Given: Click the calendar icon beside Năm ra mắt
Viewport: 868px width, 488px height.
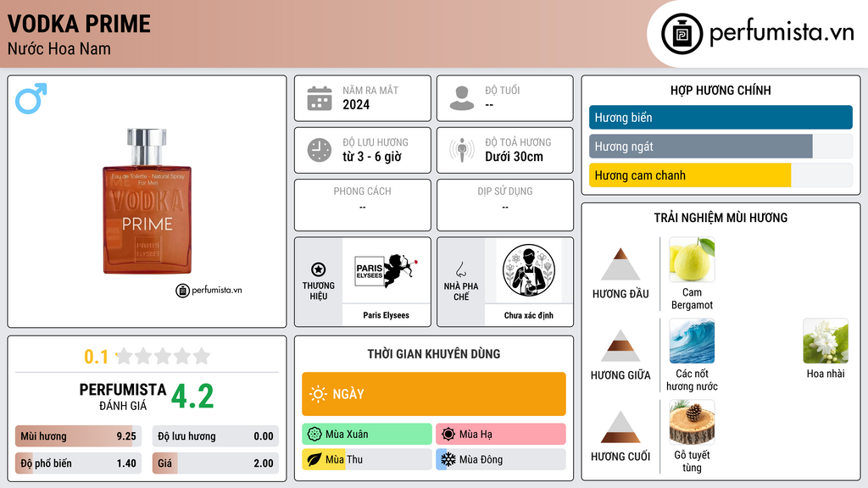Looking at the screenshot, I should coord(320,98).
